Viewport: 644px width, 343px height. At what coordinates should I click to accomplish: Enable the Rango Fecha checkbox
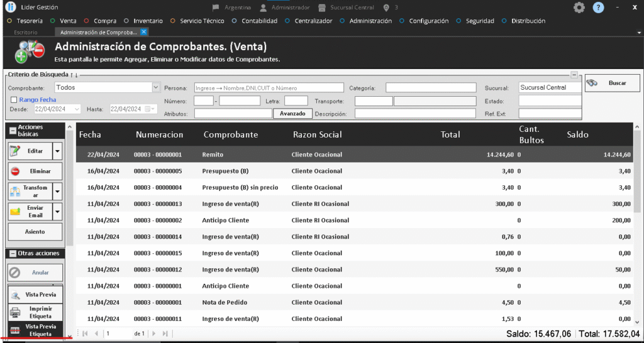(x=14, y=99)
